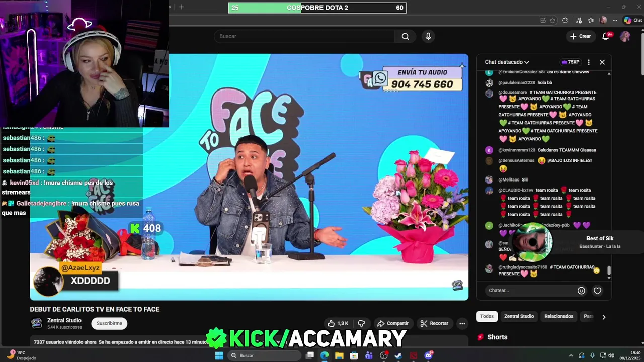This screenshot has width=644, height=362.
Task: Focus the YouTube Buscar search field
Action: coord(304,36)
